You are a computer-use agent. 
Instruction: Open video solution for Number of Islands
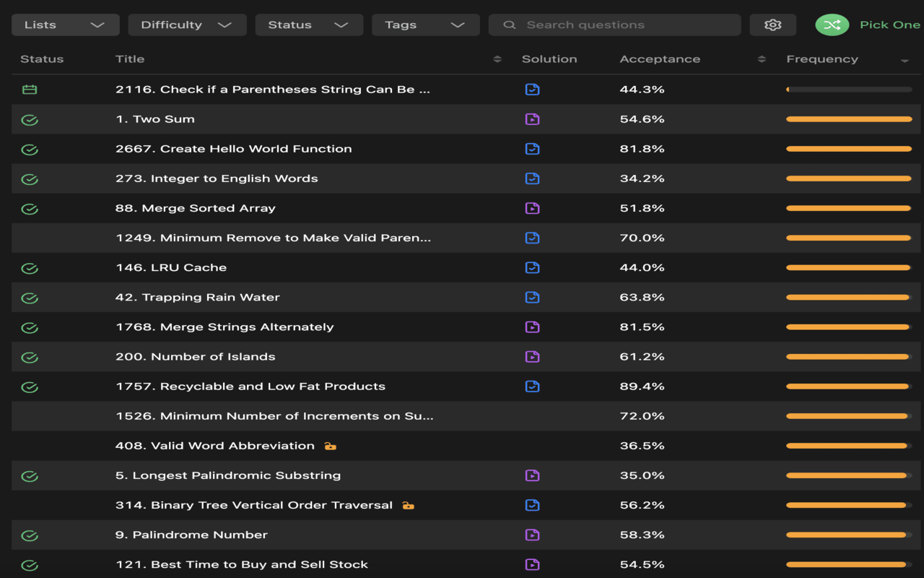click(532, 357)
